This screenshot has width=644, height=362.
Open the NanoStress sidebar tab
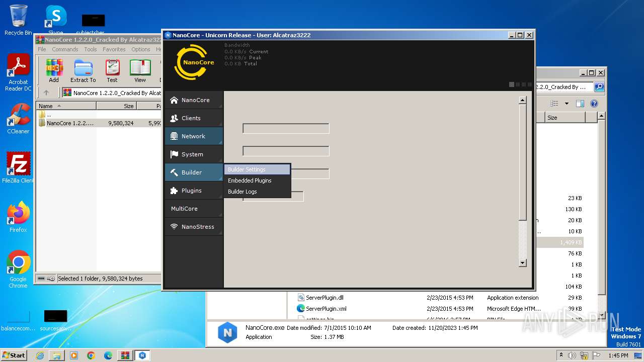pyautogui.click(x=194, y=227)
